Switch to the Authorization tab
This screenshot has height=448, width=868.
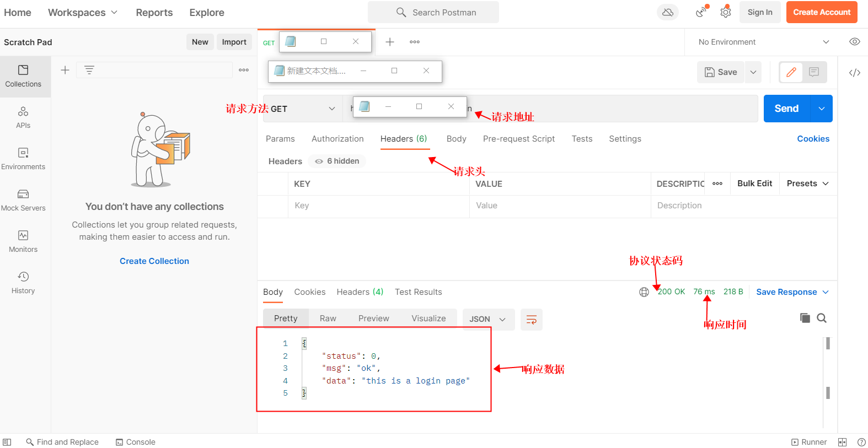coord(337,139)
